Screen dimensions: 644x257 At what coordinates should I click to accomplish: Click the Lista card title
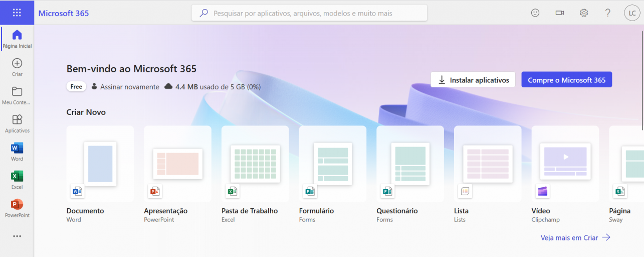pyautogui.click(x=462, y=211)
